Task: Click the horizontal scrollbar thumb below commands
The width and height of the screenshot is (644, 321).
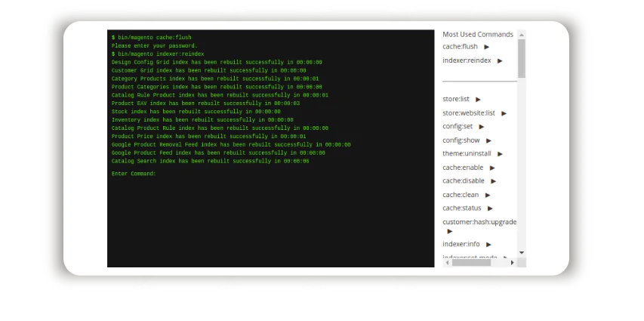Action: click(471, 262)
